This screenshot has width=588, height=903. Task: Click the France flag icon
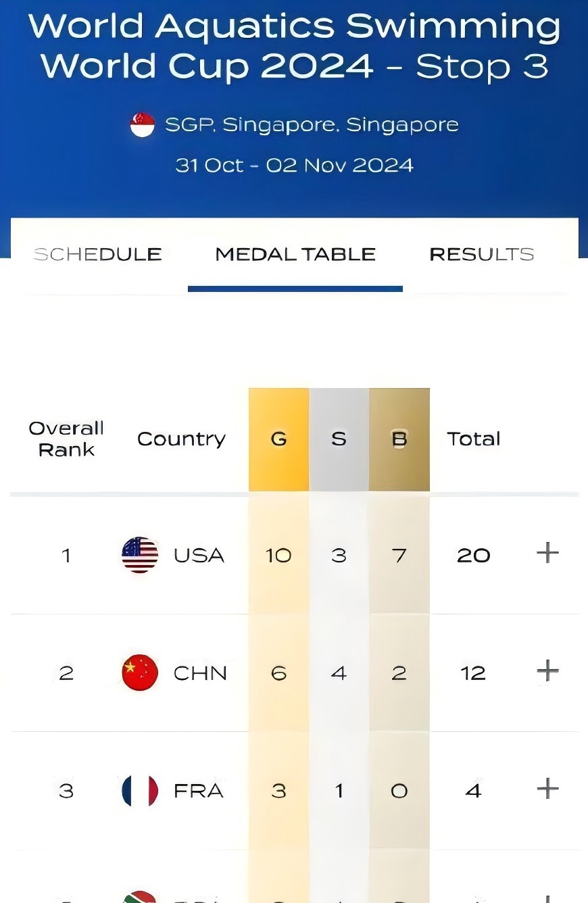(140, 790)
